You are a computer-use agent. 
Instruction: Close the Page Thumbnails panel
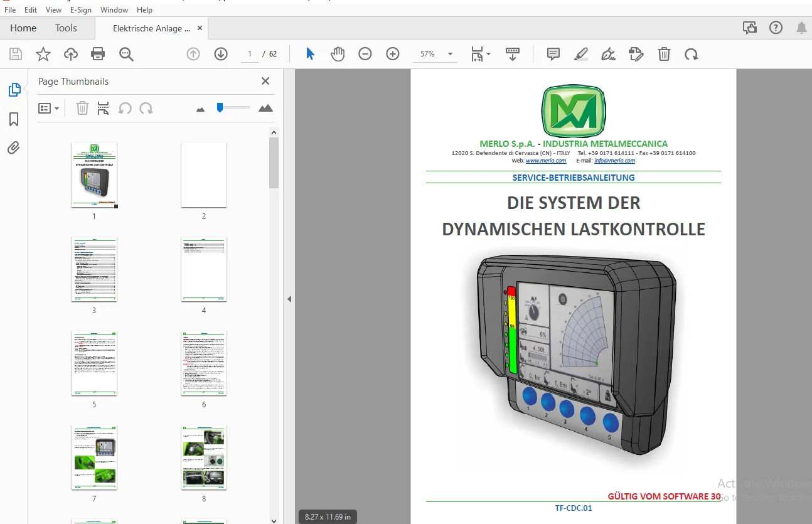tap(265, 81)
